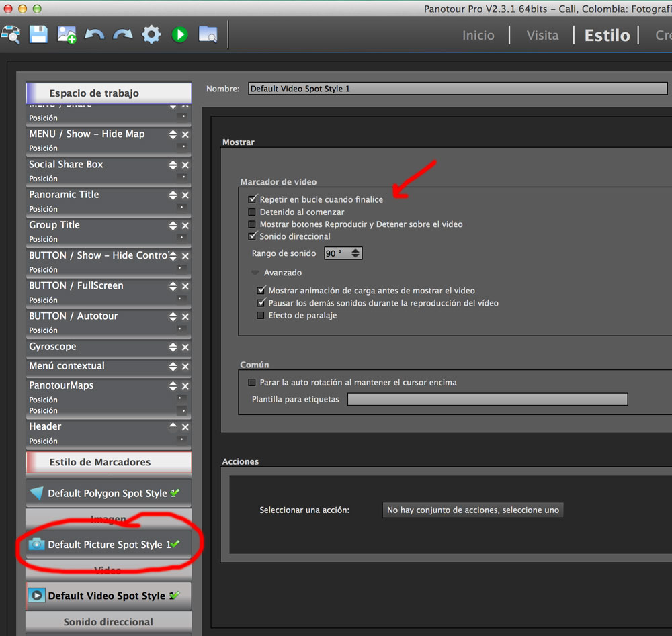Open settings with the gear icon

click(x=151, y=34)
